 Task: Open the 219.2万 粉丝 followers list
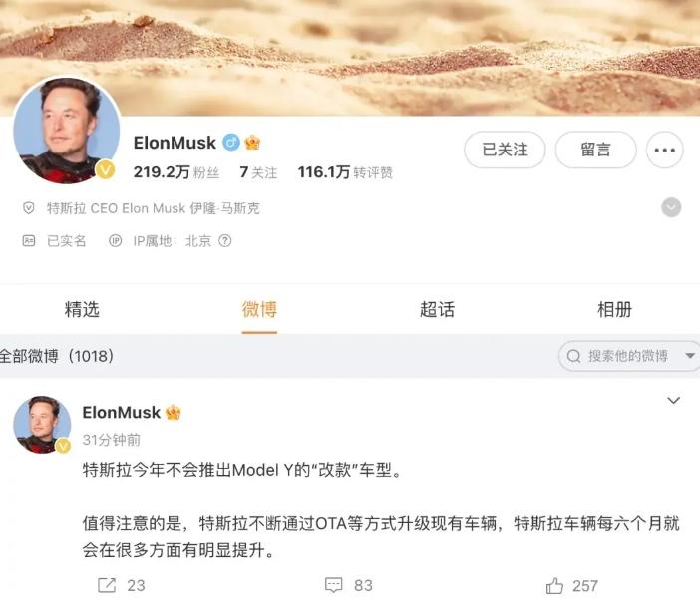pos(176,172)
